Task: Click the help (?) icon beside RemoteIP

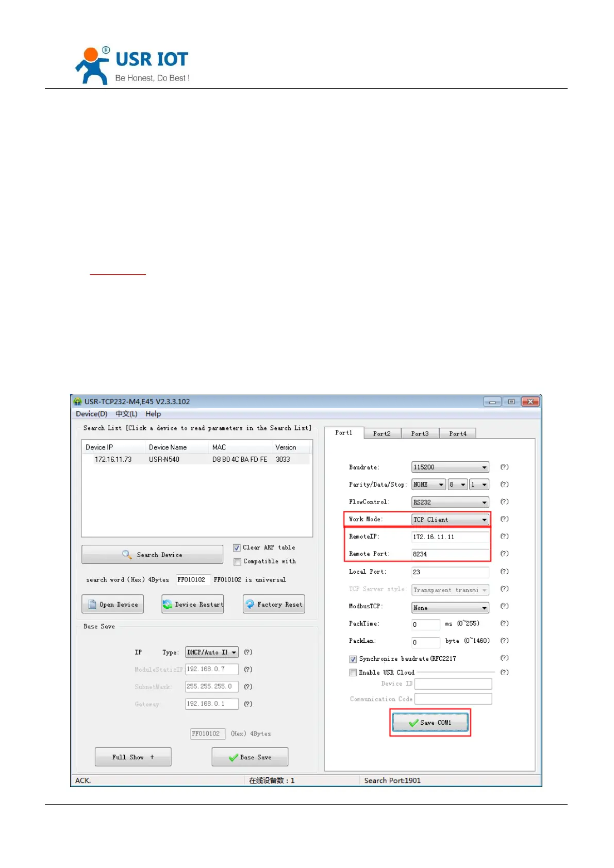Action: point(504,537)
